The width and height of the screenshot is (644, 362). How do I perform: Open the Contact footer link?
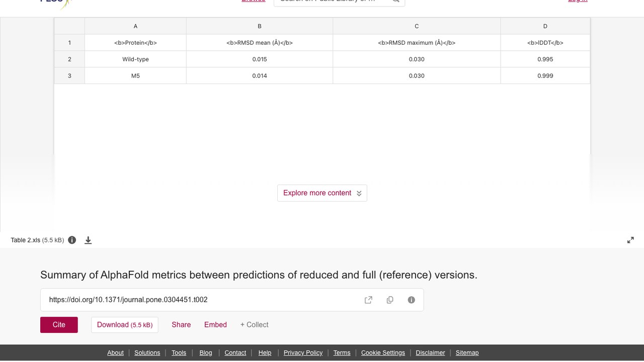(235, 353)
